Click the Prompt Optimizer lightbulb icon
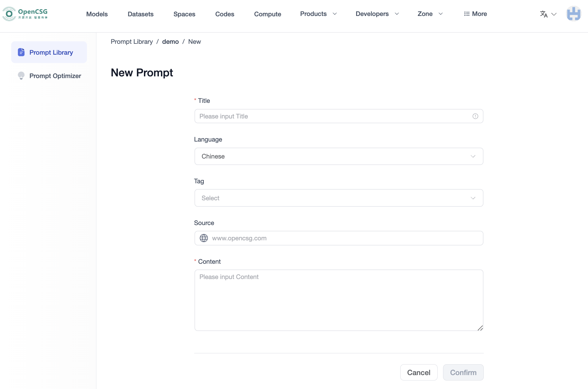 click(21, 76)
